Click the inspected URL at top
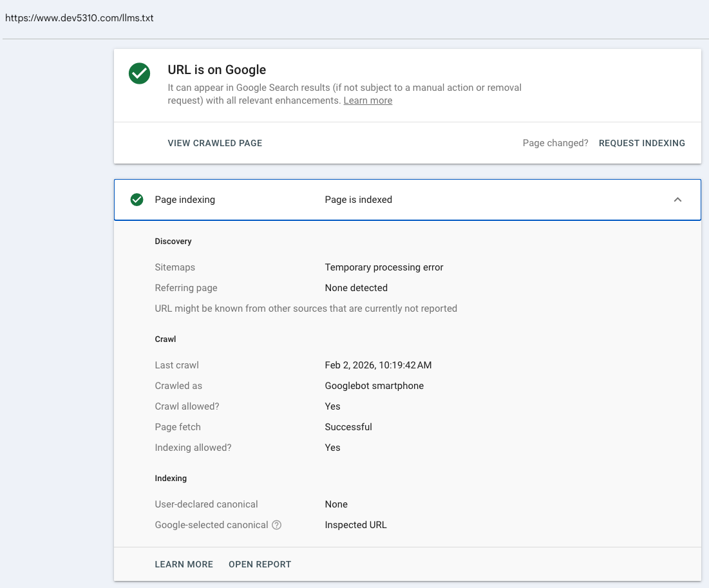Image resolution: width=709 pixels, height=588 pixels. 79,18
